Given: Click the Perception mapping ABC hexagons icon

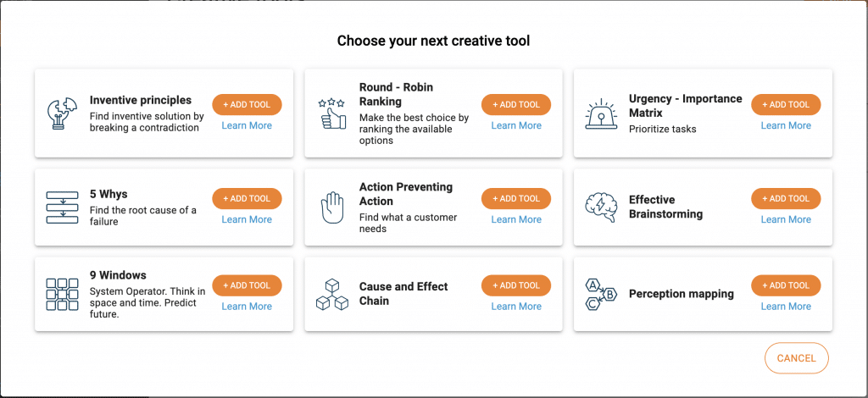Looking at the screenshot, I should 601,294.
